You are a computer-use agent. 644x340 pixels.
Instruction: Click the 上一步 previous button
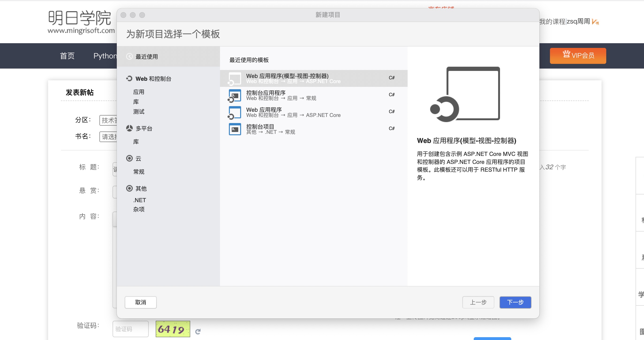pos(478,302)
